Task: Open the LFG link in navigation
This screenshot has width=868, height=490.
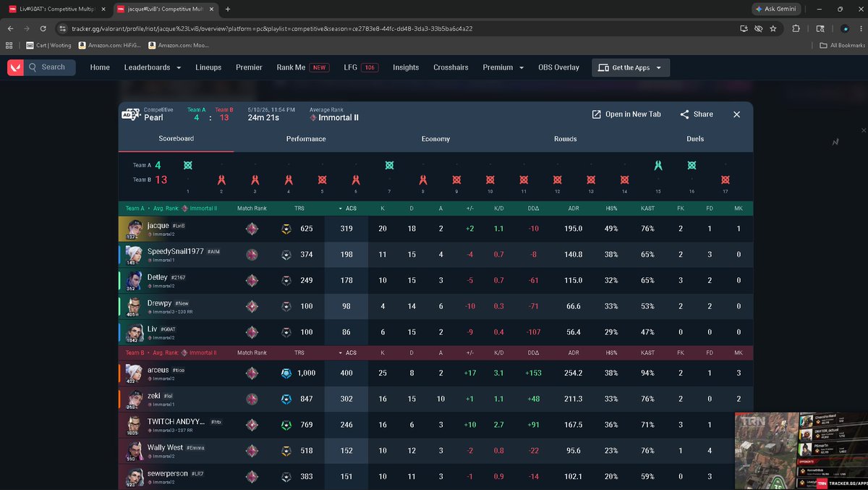Action: [361, 67]
